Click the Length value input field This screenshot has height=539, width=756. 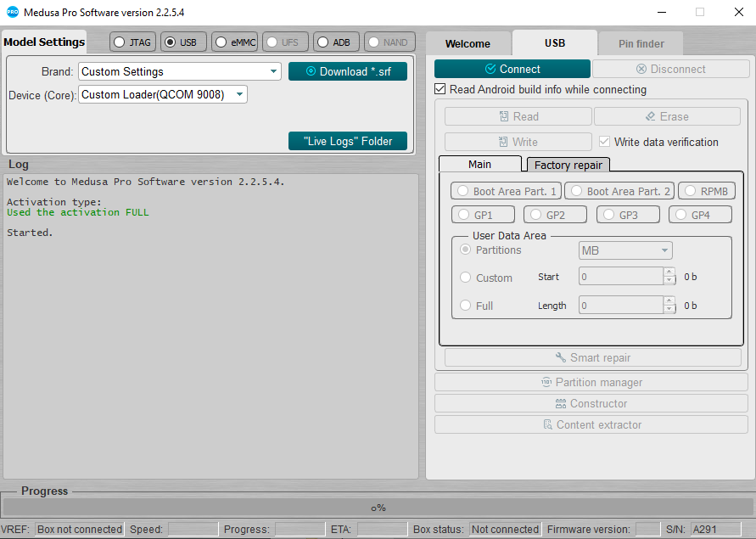(x=621, y=306)
